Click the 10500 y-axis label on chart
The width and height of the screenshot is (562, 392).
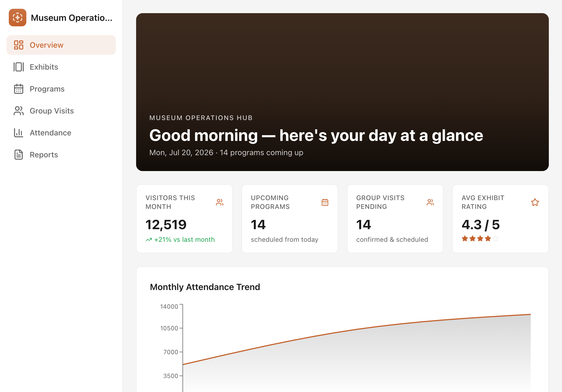[x=169, y=328]
